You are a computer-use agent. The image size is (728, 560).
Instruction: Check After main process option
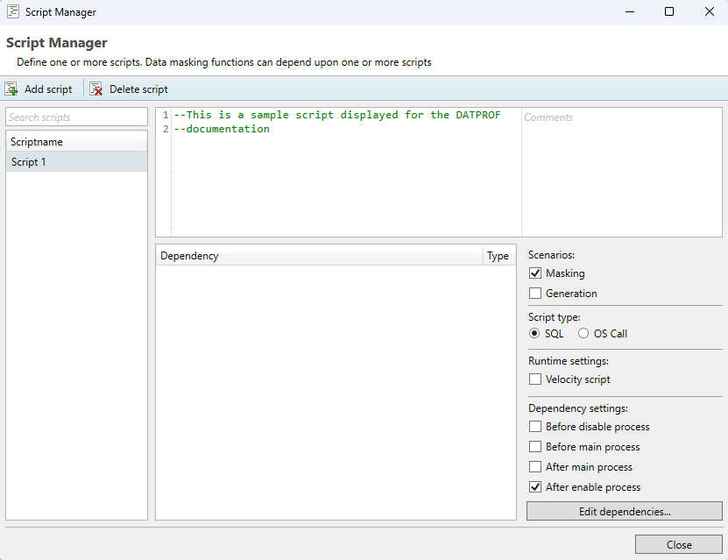535,467
